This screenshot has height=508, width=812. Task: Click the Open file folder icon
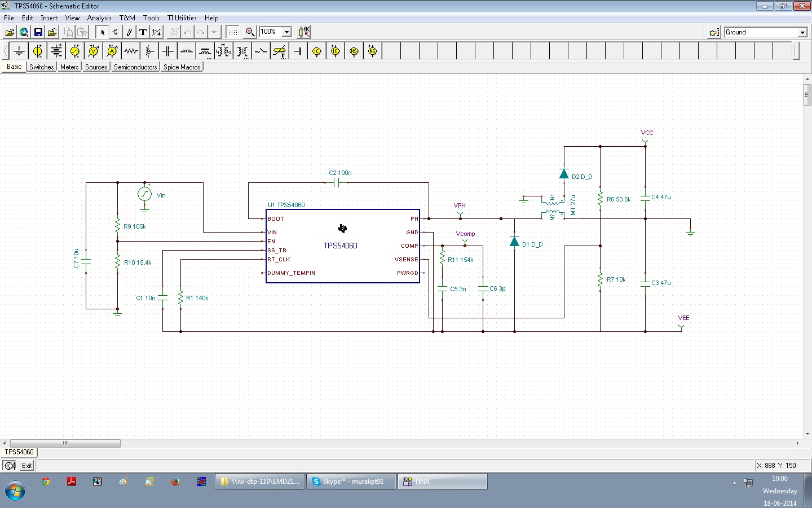coord(10,32)
